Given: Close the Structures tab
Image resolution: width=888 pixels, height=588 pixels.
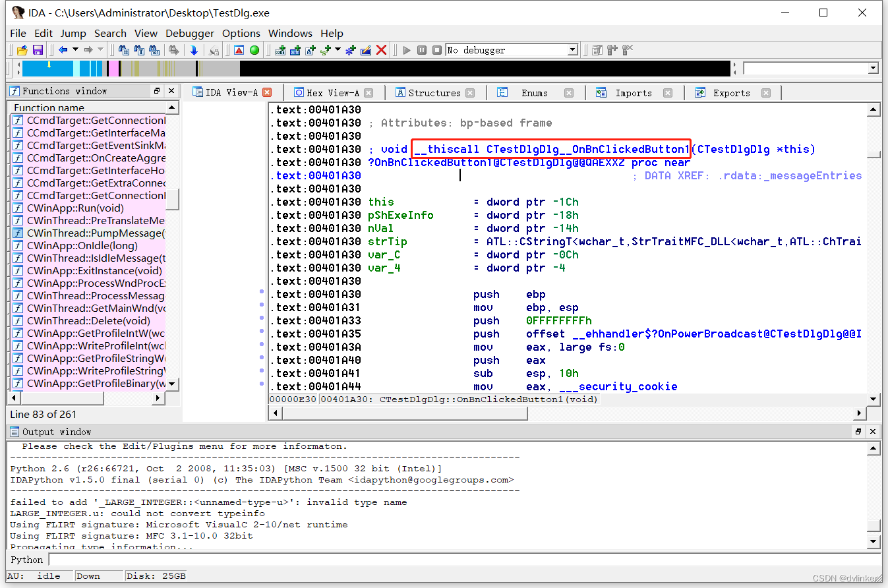Looking at the screenshot, I should pos(470,93).
